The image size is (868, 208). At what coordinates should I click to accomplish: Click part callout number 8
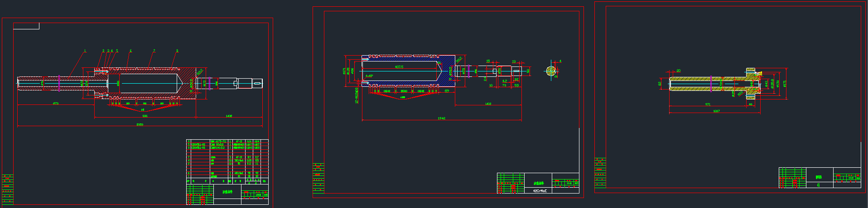177,51
